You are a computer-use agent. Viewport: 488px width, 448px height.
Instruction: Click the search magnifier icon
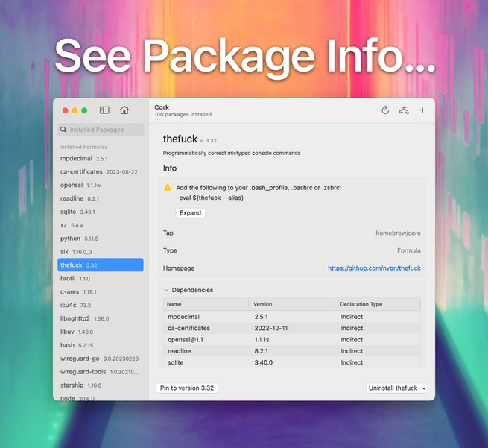(x=63, y=130)
